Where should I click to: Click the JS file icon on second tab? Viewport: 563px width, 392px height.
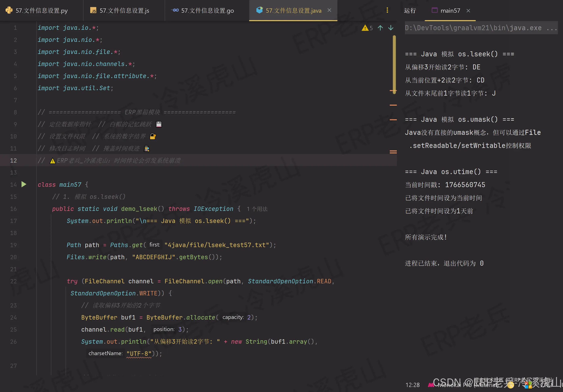coord(93,10)
